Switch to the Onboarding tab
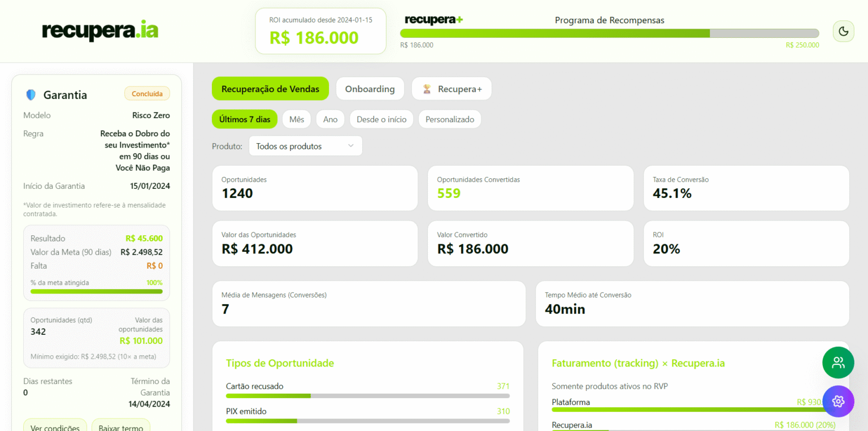868x431 pixels. point(370,89)
